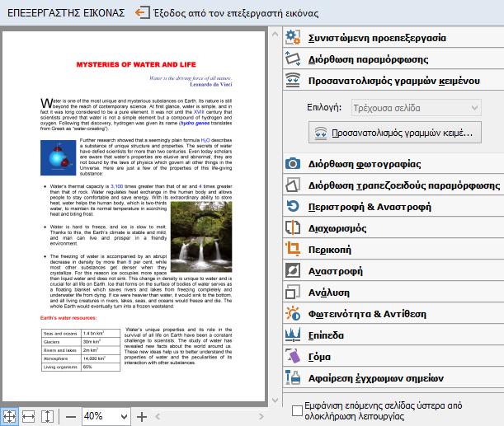The image size is (504, 426).
Task: Expand Διόρθωση τραπεζοειδούς παραμόρφωσης section
Action: pyautogui.click(x=393, y=185)
